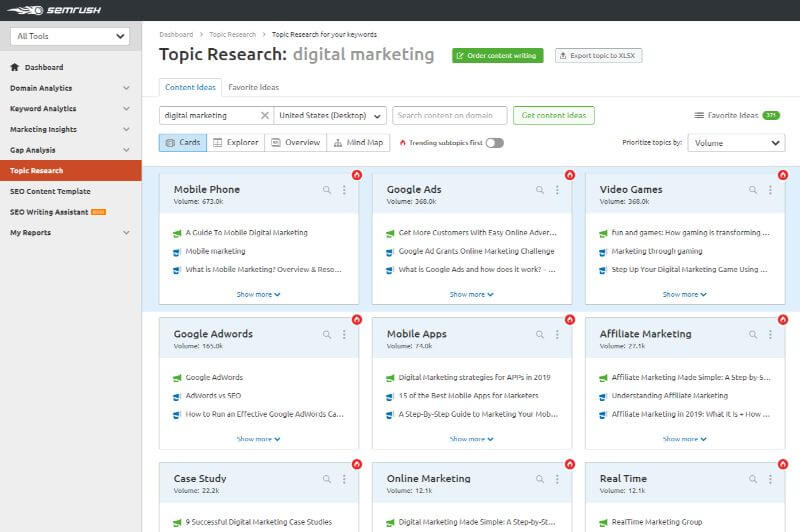The height and width of the screenshot is (532, 800).
Task: Click trending flame badge on Affiliate Marketing card
Action: 783,320
